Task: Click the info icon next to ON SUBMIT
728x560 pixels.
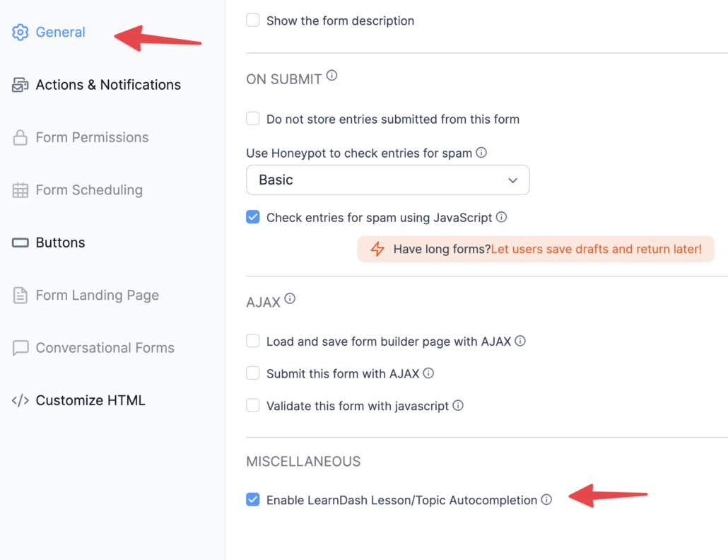Action: (x=331, y=74)
